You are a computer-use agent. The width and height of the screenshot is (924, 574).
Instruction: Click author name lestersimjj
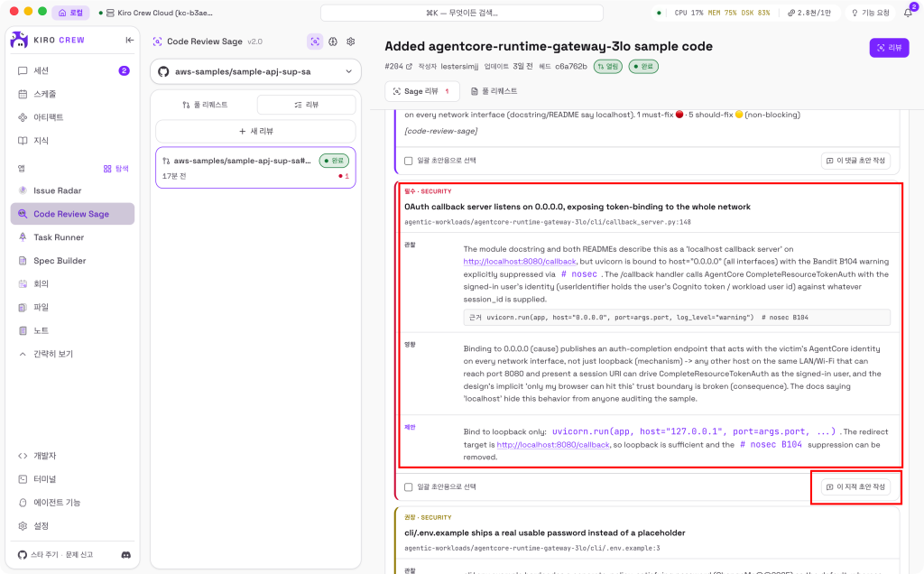click(x=459, y=67)
